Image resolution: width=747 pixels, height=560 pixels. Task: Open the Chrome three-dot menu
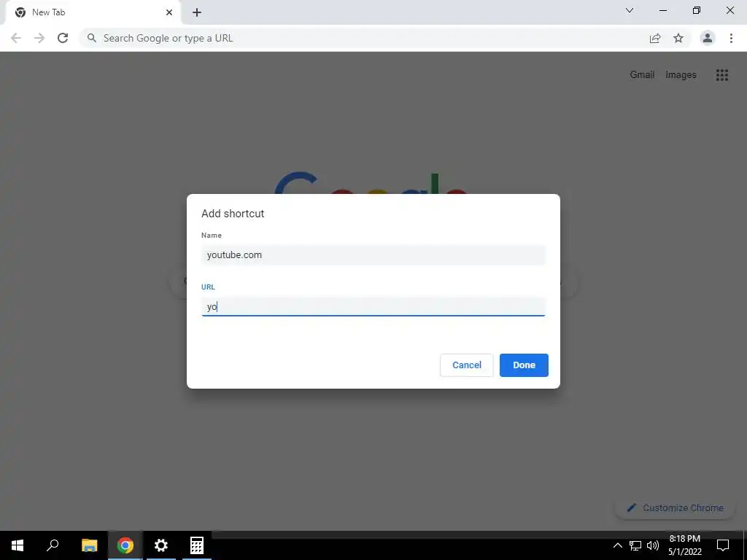point(731,38)
